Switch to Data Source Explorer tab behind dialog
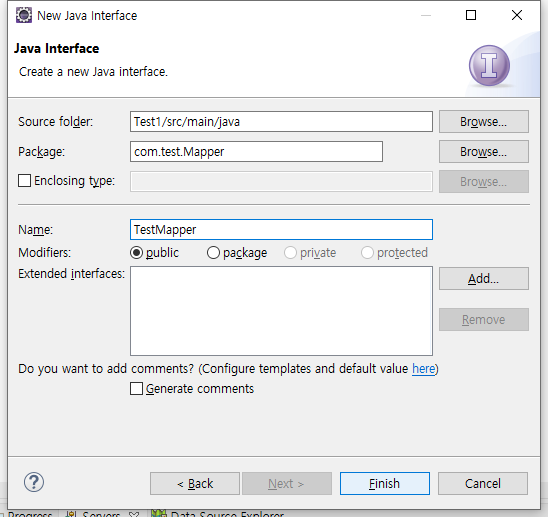The height and width of the screenshot is (517, 548). pos(217,514)
